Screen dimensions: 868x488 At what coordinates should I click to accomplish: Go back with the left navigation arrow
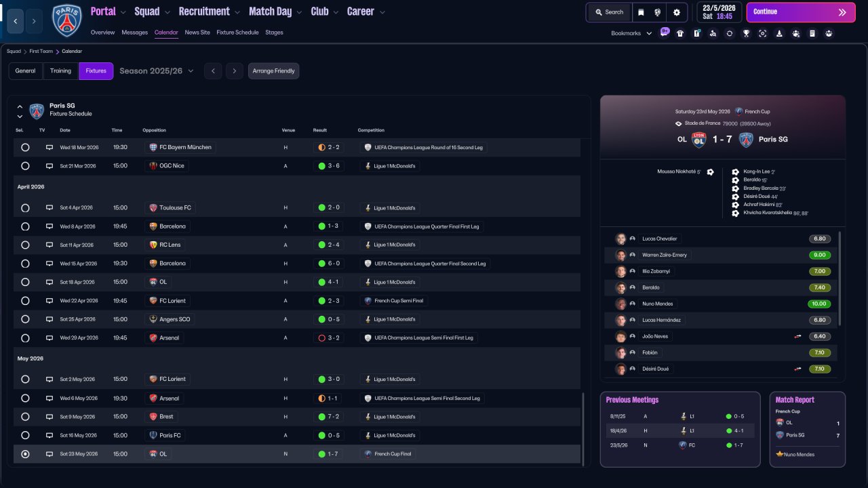point(16,21)
